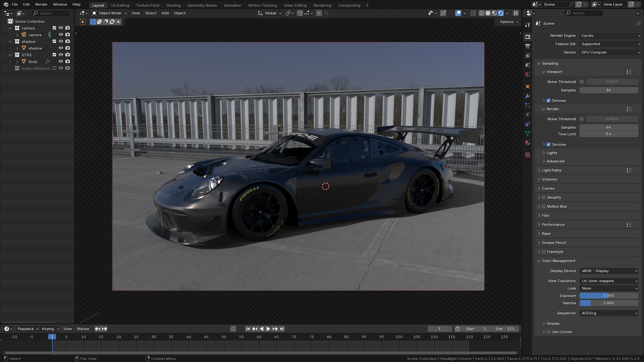Open the Material properties sphere icon
The image size is (644, 362).
[527, 143]
